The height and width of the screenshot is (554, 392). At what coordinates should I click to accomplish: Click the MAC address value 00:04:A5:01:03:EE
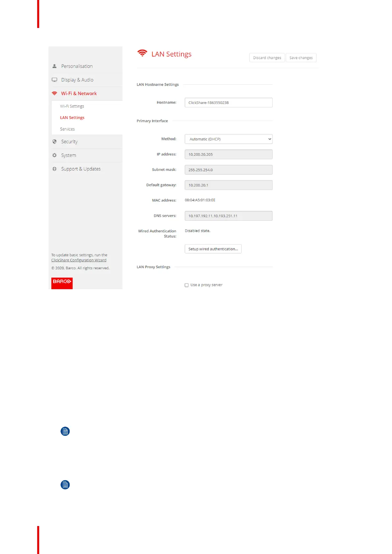(200, 200)
